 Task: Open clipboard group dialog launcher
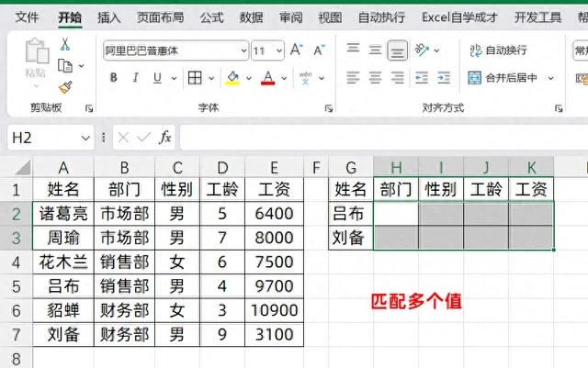click(x=89, y=108)
